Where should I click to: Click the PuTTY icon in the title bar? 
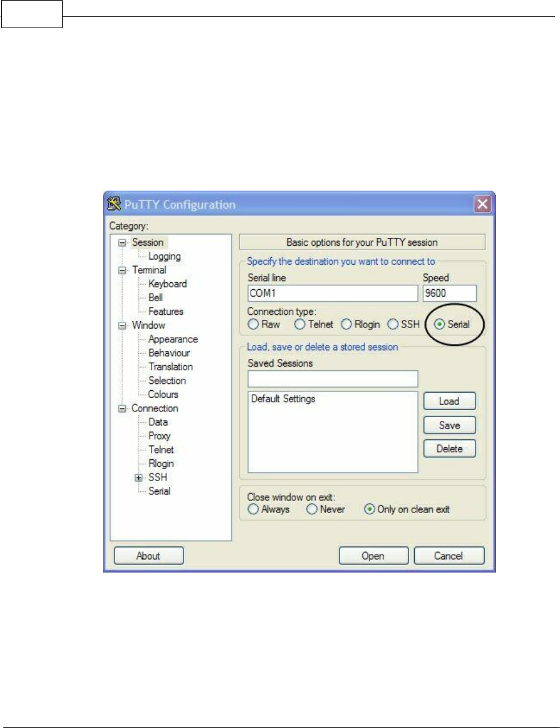click(x=114, y=204)
